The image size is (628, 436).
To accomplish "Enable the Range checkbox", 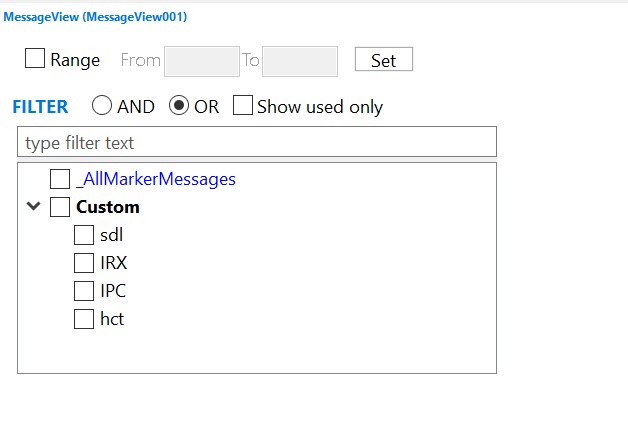I will pyautogui.click(x=35, y=58).
